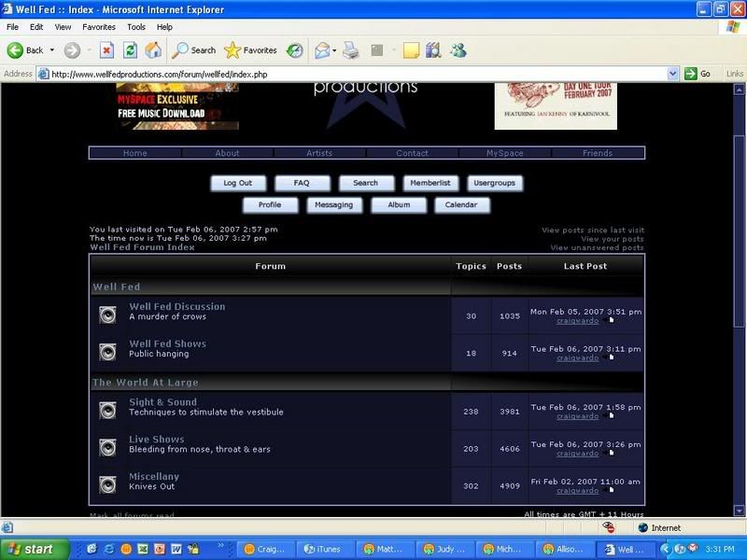Open the Mail envelope icon
747x560 pixels.
(322, 50)
